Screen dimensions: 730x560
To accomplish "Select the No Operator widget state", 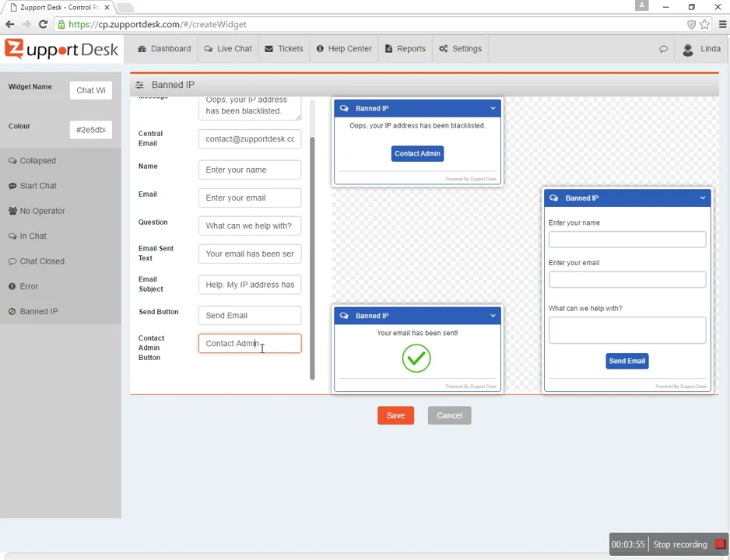I will point(37,211).
